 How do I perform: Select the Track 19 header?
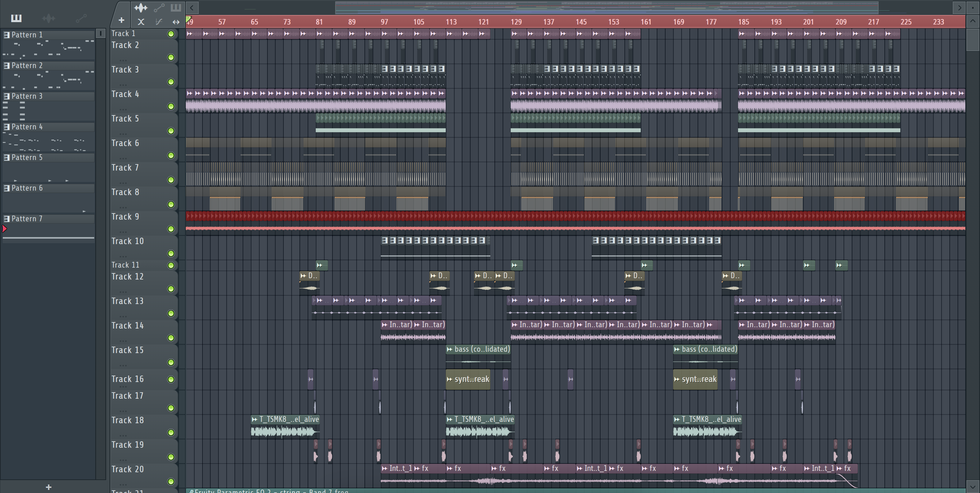[x=144, y=451]
